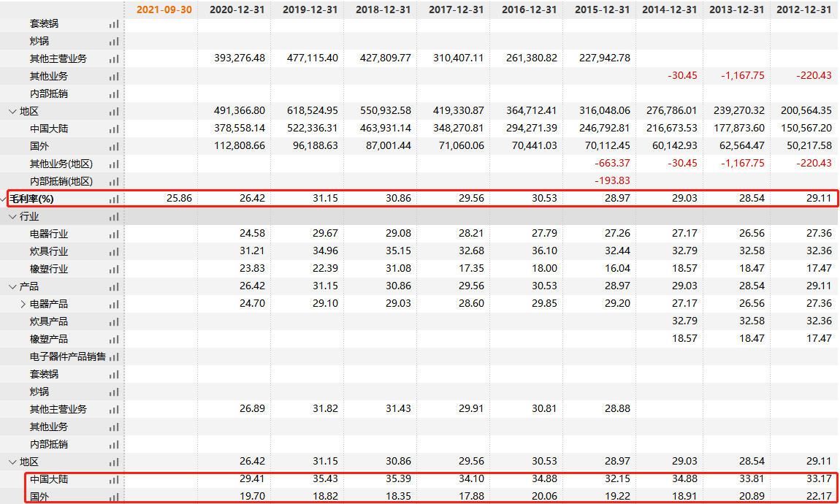
Task: Click the red -193.83 cell
Action: coord(612,180)
